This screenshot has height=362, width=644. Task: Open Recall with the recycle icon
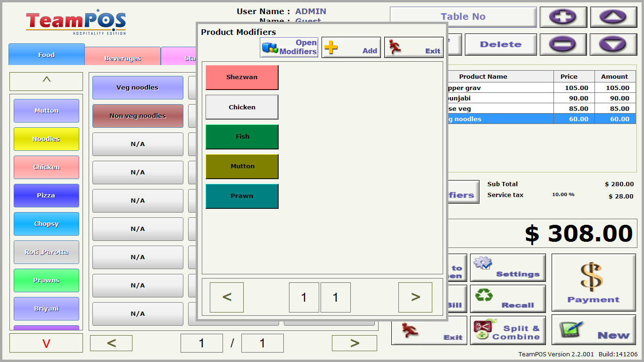(x=508, y=299)
